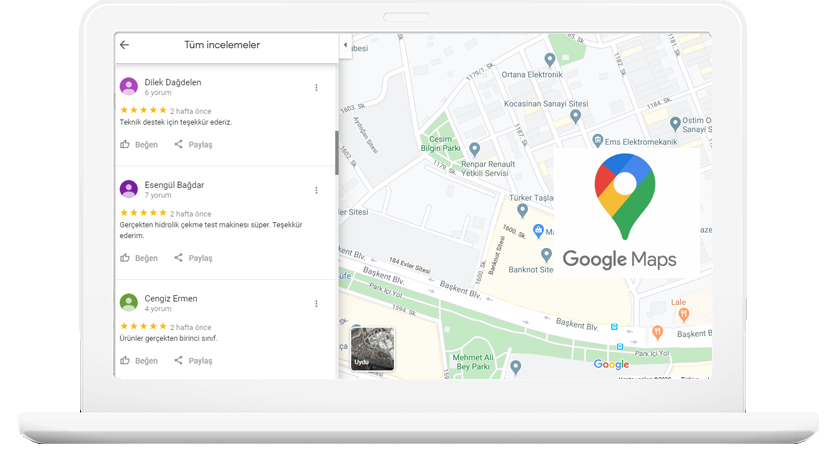
Task: Open the options menu for Dilek Dağdelen's review
Action: [x=316, y=88]
